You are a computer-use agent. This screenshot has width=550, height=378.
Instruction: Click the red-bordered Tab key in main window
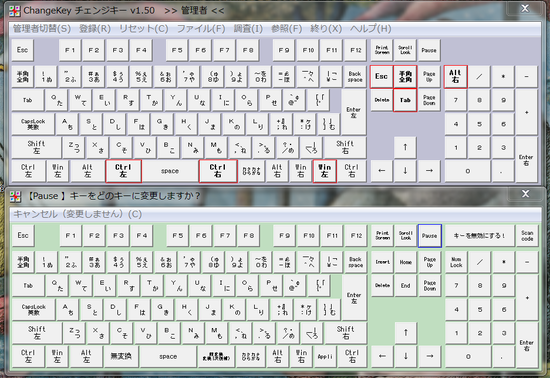tap(405, 100)
